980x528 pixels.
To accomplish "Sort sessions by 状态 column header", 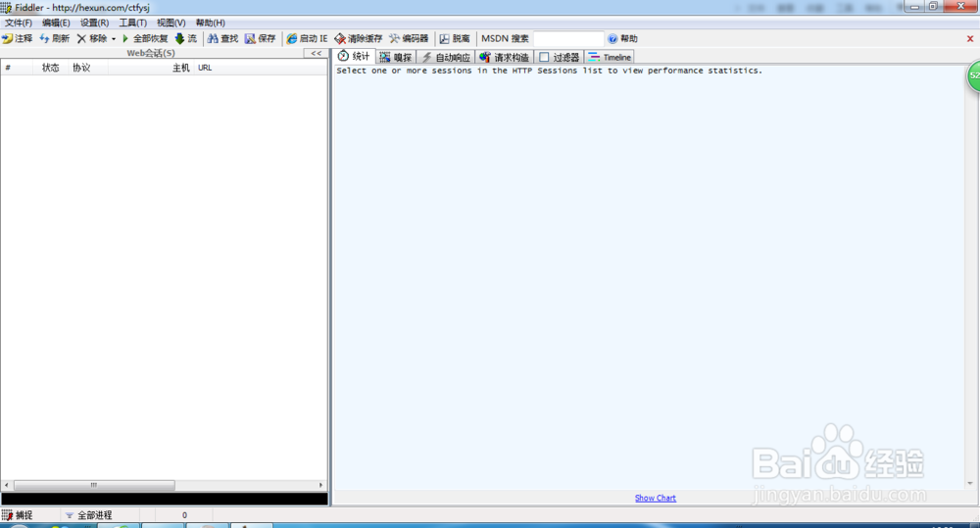I will point(51,68).
